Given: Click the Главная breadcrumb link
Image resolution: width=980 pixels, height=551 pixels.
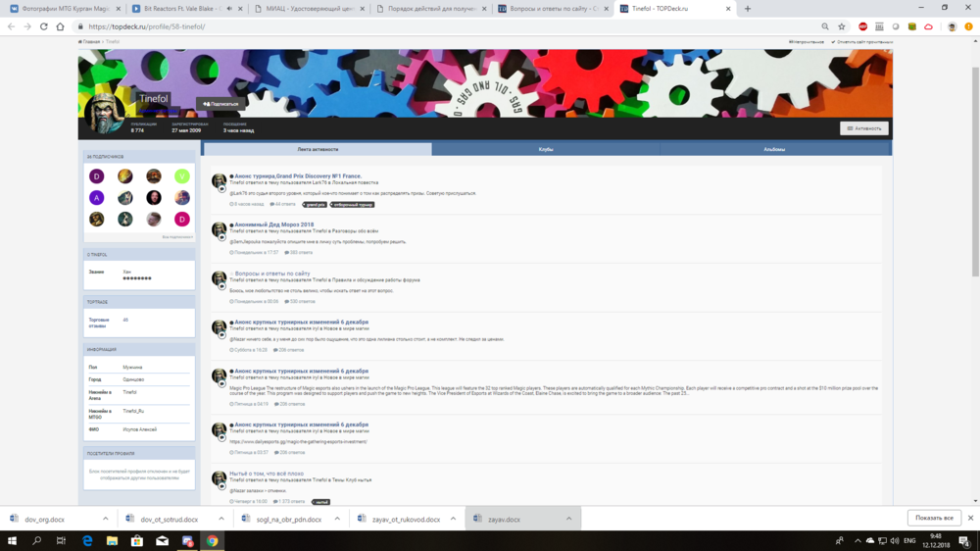Looking at the screenshot, I should (90, 42).
